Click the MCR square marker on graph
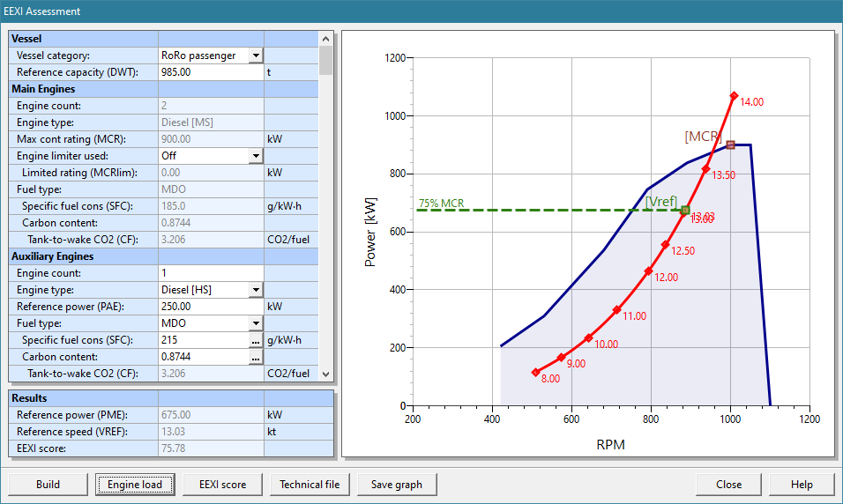This screenshot has width=843, height=504. (730, 145)
